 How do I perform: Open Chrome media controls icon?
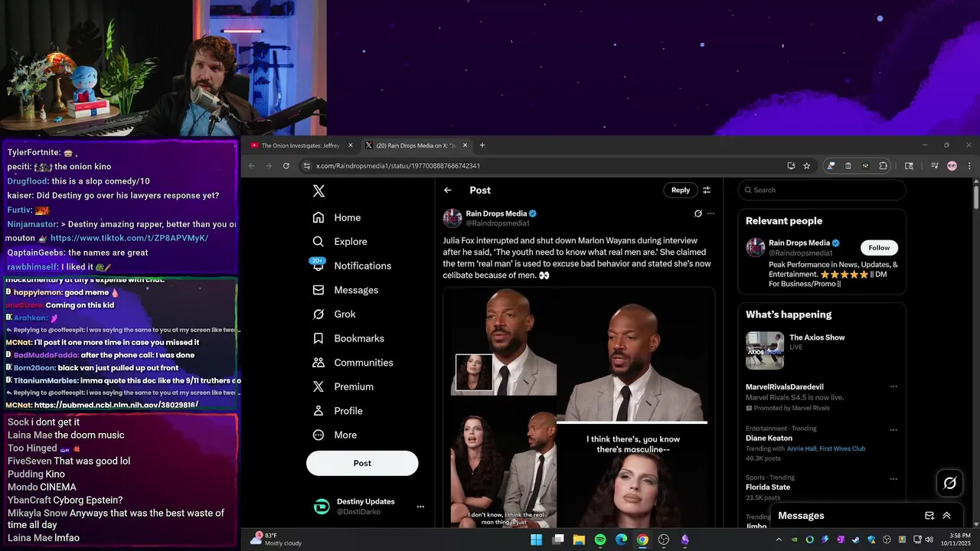pyautogui.click(x=934, y=166)
